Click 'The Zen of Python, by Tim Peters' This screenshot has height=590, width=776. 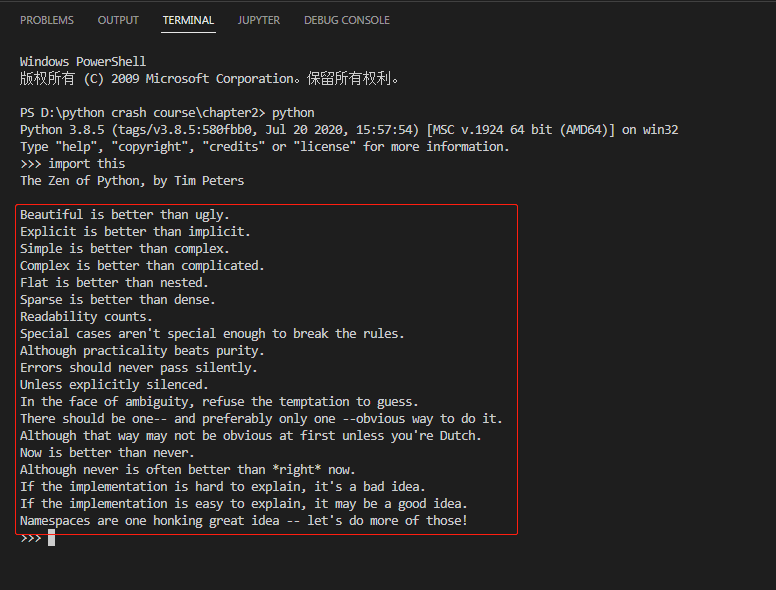pyautogui.click(x=132, y=181)
